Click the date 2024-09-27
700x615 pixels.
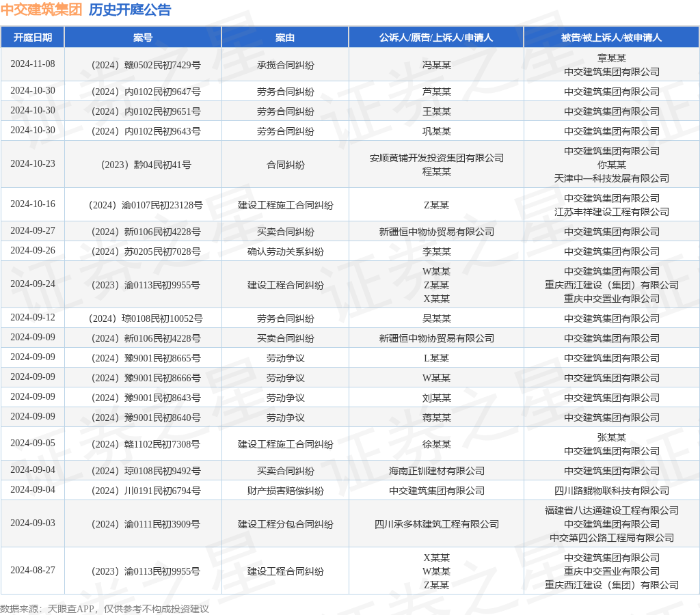(x=33, y=231)
